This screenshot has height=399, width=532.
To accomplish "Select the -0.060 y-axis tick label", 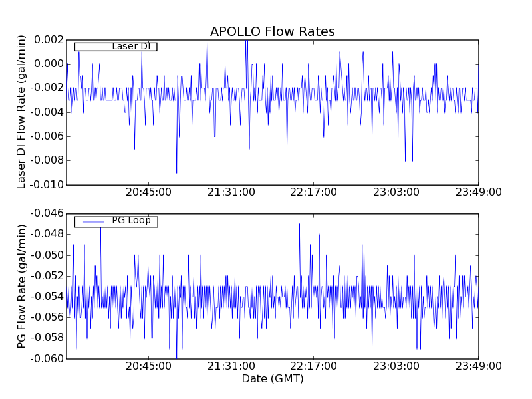I will 47,358.
